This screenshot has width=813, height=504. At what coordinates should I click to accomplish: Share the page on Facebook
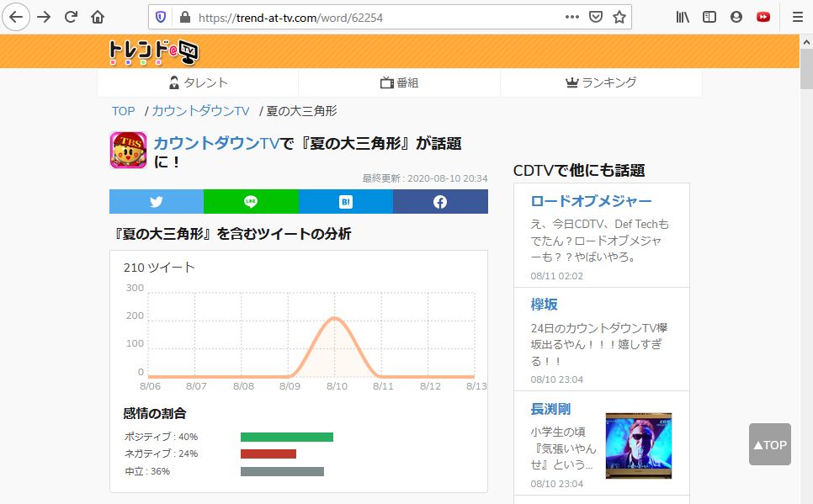click(x=440, y=201)
